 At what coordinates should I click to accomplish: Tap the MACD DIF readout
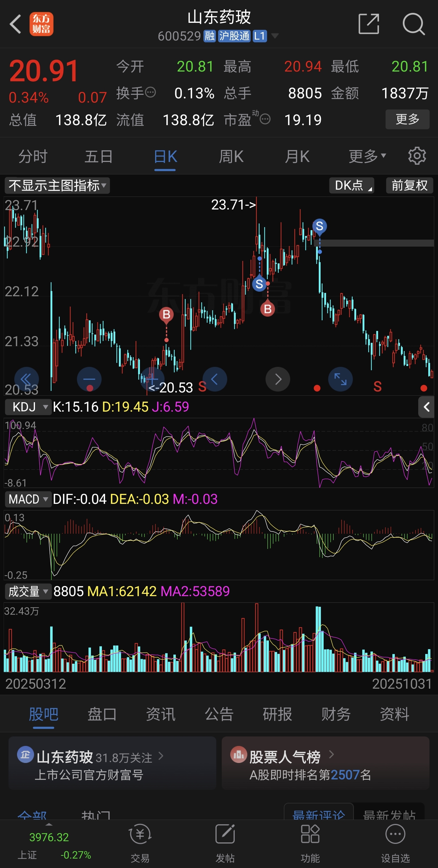pyautogui.click(x=80, y=499)
